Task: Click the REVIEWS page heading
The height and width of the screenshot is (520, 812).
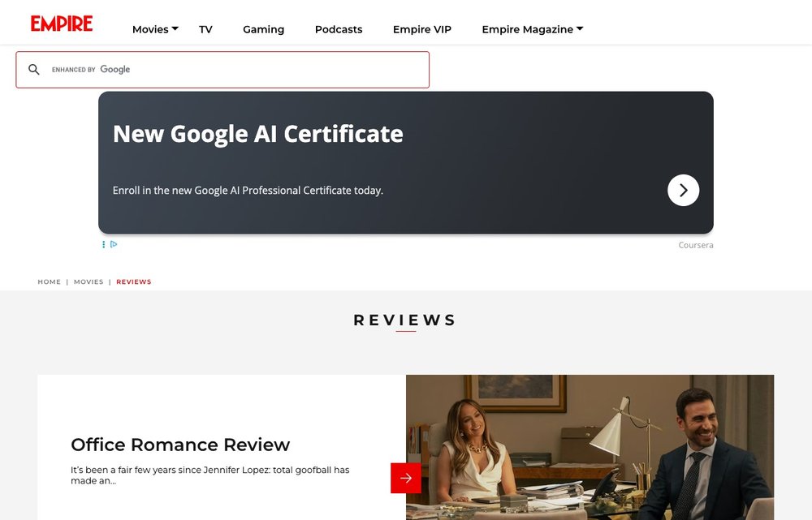Action: (x=405, y=320)
